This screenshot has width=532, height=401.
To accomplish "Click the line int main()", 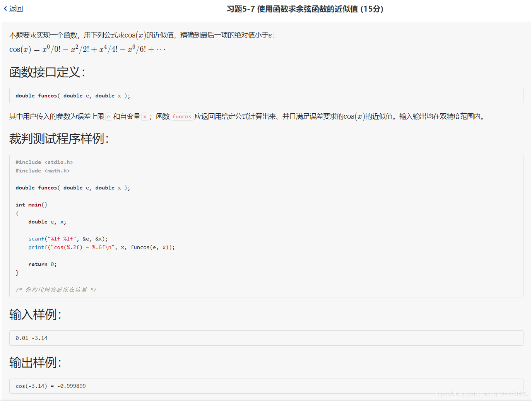I will click(x=31, y=205).
